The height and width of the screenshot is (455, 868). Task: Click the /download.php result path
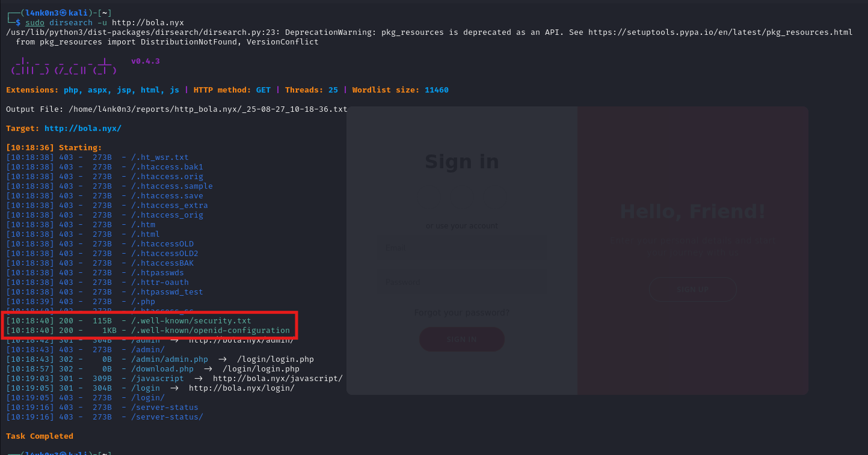pos(162,369)
